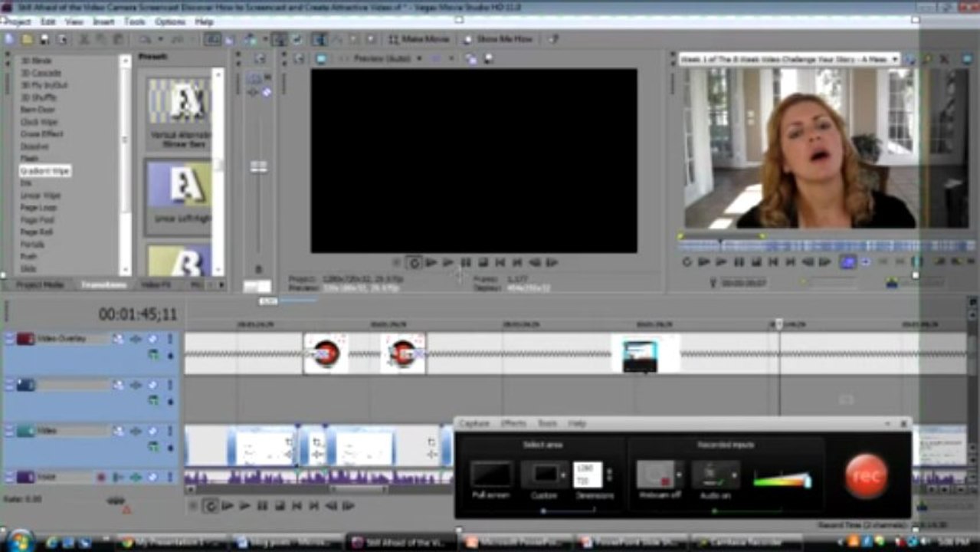Click the Save icon in the main toolbar

tap(44, 39)
